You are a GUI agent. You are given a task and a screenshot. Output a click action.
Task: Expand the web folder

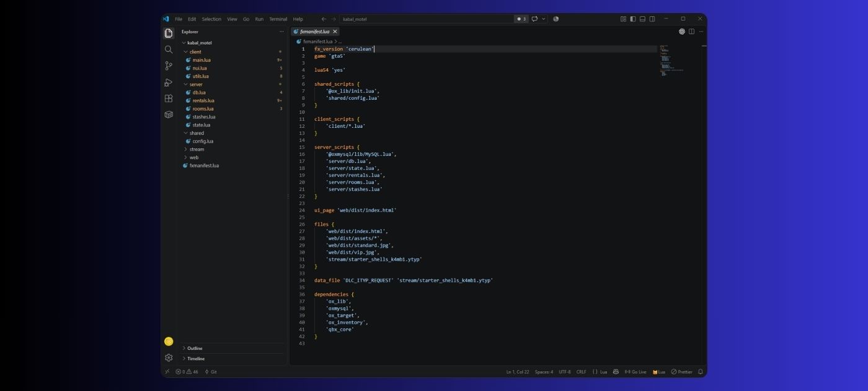point(233,157)
